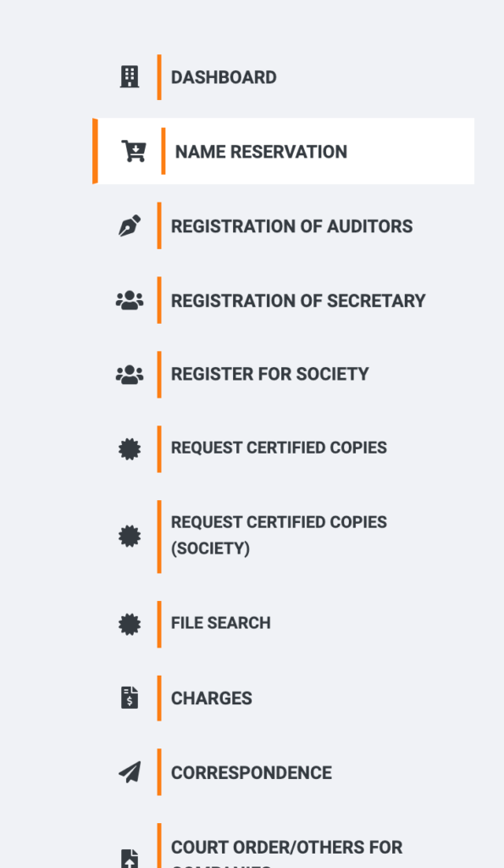Click the badge icon beside File Search
Screen dimensions: 504x868
pos(130,625)
